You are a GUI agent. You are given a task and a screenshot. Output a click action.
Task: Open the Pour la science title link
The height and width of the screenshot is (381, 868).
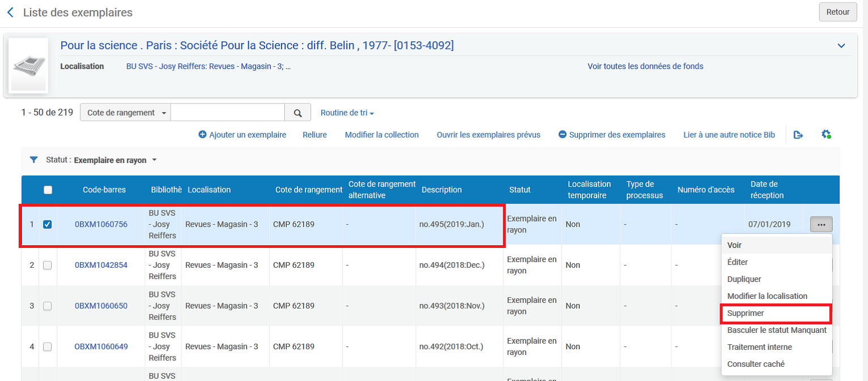point(257,45)
